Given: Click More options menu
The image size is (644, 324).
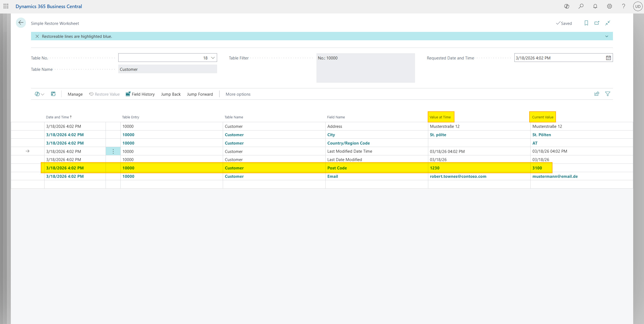Looking at the screenshot, I should point(238,94).
